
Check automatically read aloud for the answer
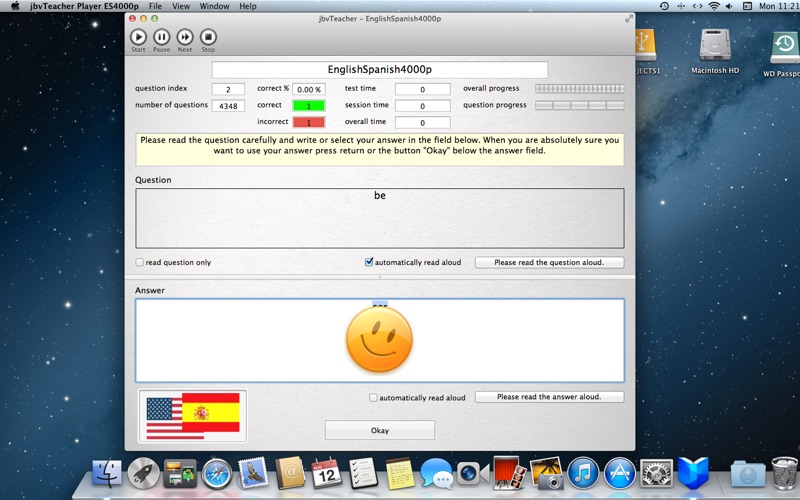(x=373, y=397)
